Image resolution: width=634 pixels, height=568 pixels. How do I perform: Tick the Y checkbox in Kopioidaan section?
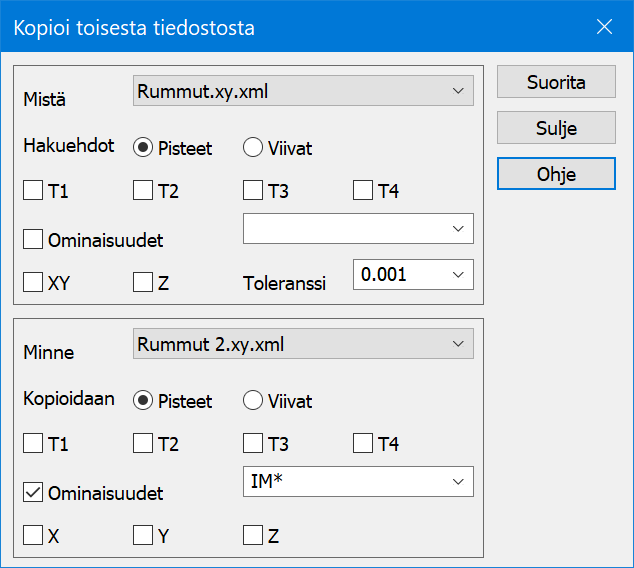tap(143, 535)
